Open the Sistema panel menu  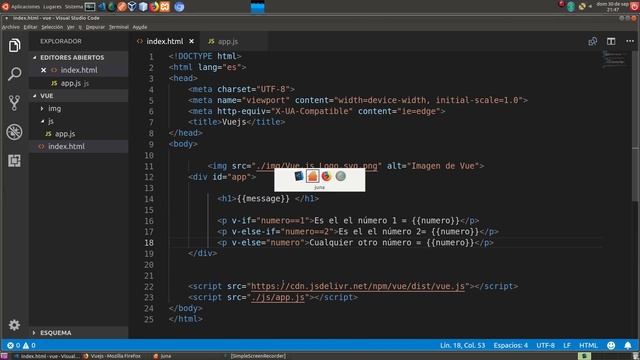coord(73,7)
